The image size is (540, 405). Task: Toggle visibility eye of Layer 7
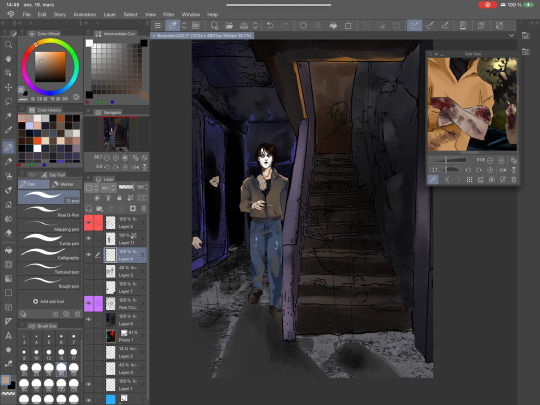click(x=89, y=287)
